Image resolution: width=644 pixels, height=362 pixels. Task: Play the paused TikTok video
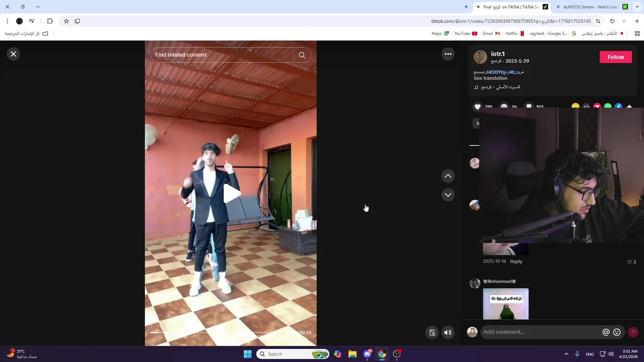(x=231, y=194)
